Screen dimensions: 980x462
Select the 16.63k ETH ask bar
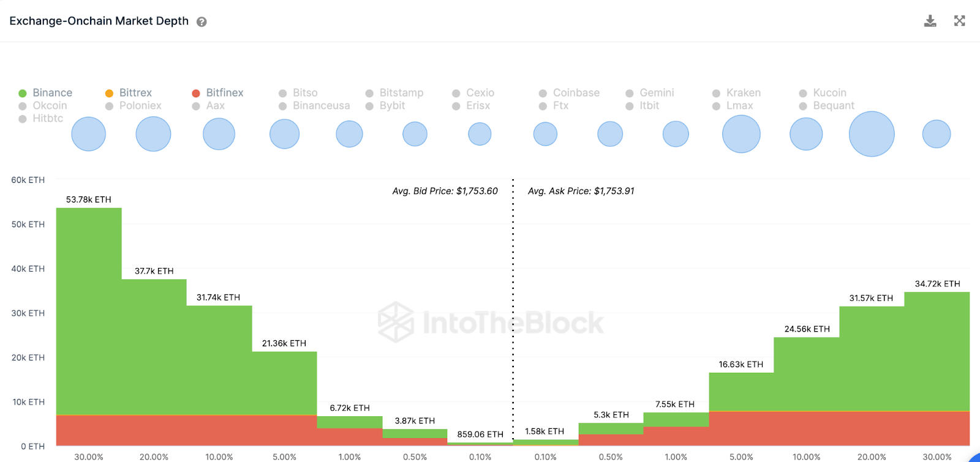[x=741, y=409]
